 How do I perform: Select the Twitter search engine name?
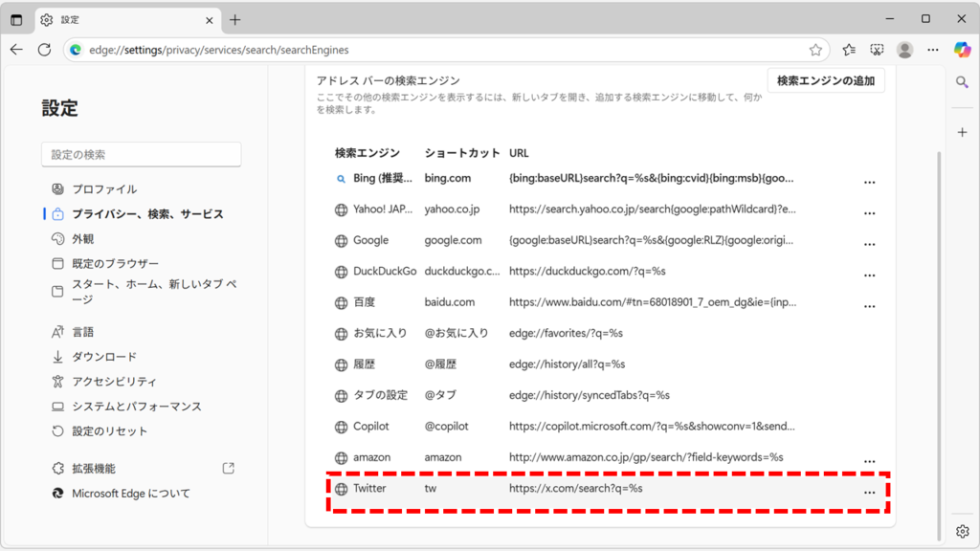click(369, 489)
